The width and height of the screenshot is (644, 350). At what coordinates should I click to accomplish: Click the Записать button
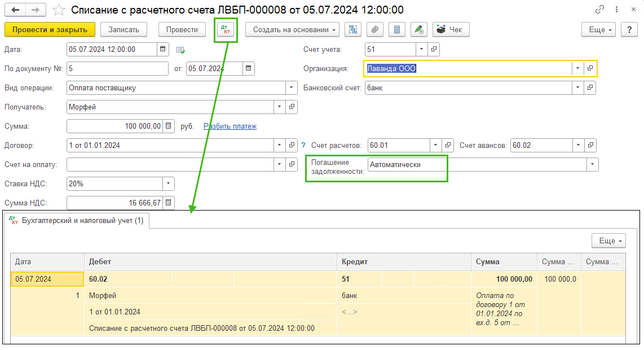tap(123, 29)
